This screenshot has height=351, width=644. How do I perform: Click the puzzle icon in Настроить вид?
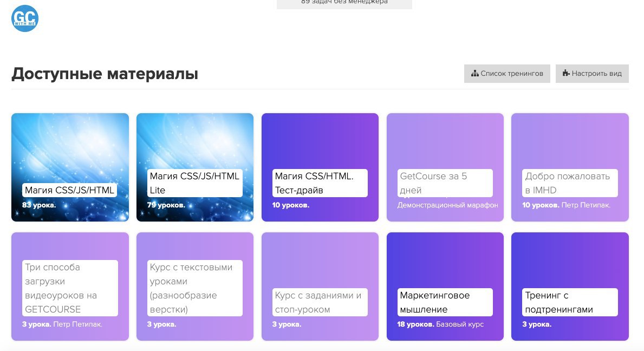click(566, 74)
